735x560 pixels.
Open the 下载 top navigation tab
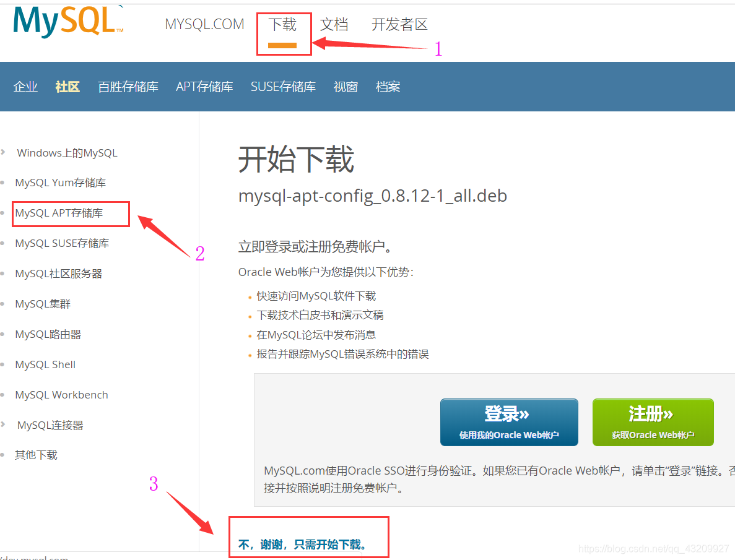(x=282, y=25)
